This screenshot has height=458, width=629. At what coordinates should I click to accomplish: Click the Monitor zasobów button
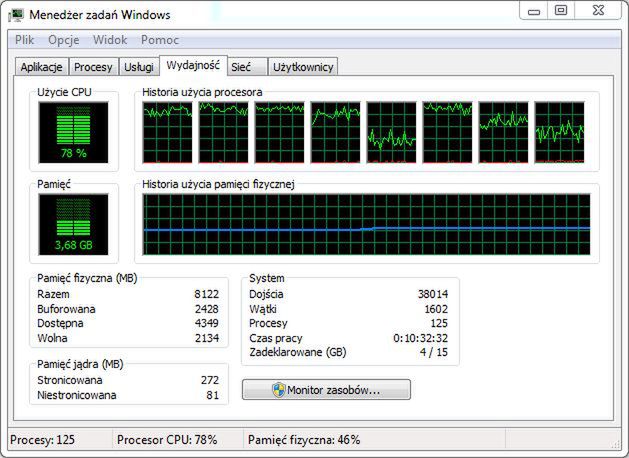pos(326,389)
